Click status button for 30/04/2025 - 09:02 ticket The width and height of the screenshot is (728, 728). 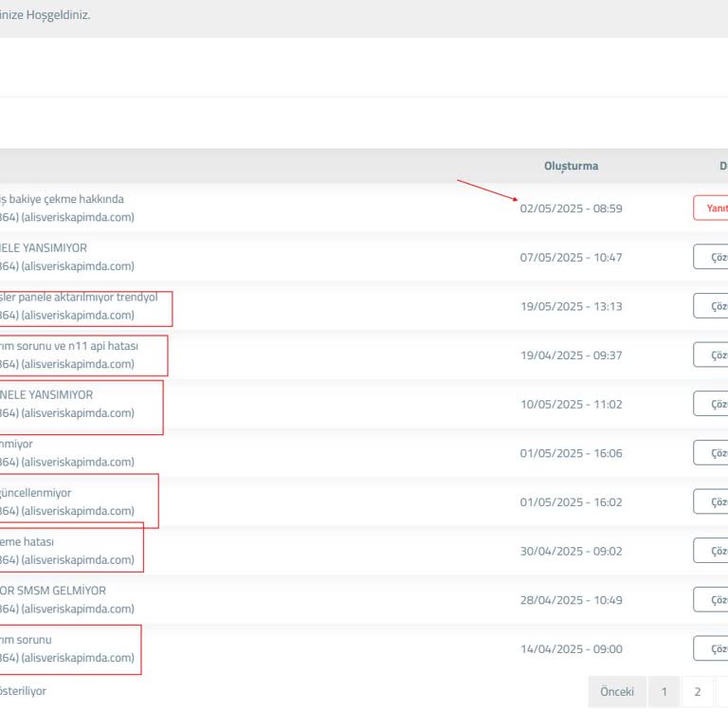pos(712,551)
